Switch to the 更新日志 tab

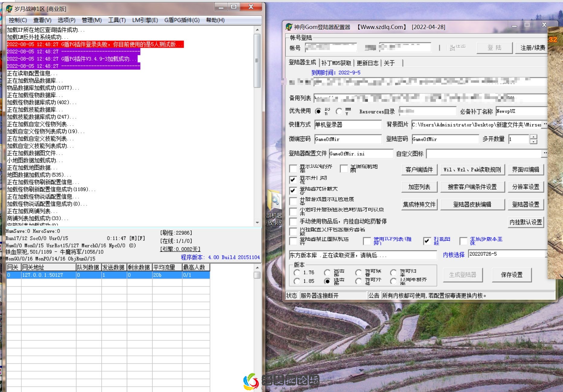[368, 63]
